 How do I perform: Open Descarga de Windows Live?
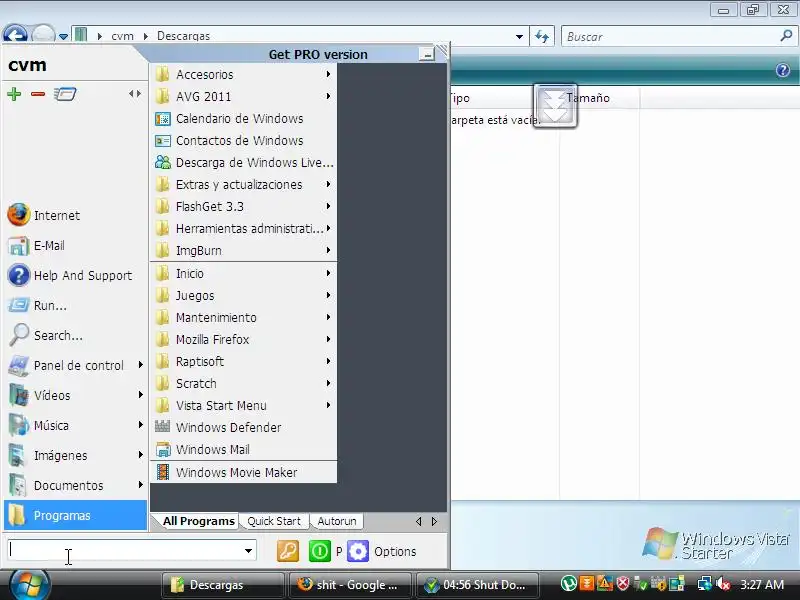point(243,162)
